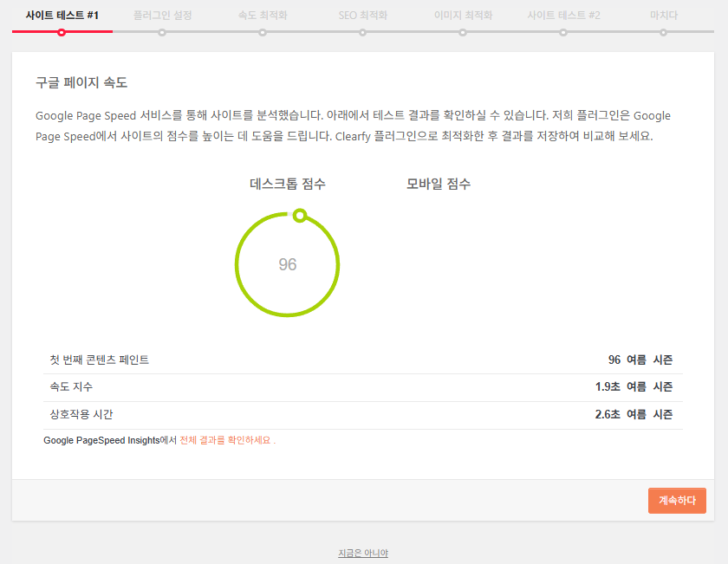The width and height of the screenshot is (728, 564).
Task: Select the 플러그인 설정 step marker circle
Action: point(162,32)
